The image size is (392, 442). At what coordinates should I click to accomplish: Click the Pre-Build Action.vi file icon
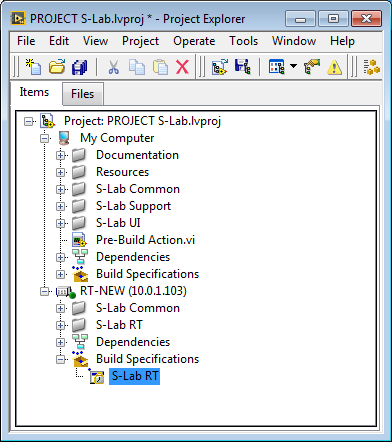(79, 240)
